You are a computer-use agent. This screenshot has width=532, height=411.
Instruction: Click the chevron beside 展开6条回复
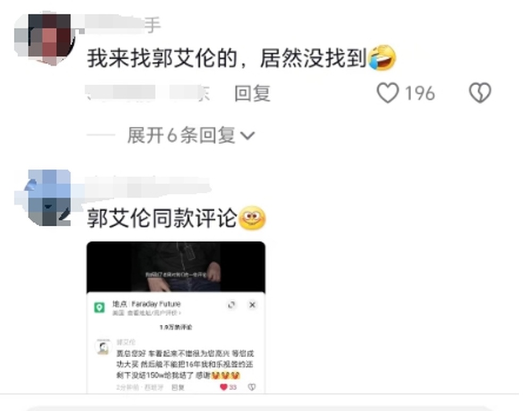pos(247,136)
